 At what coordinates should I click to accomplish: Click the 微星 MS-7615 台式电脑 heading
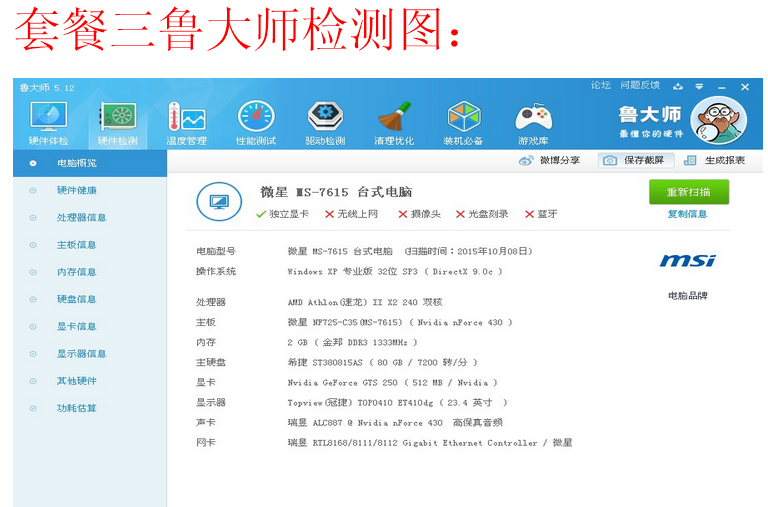(336, 192)
